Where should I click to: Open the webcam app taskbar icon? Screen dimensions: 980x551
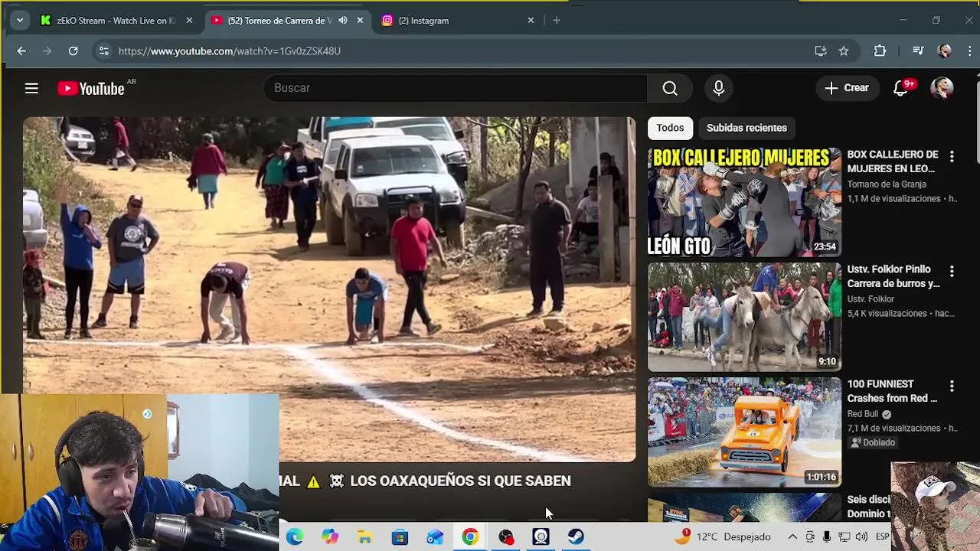541,537
